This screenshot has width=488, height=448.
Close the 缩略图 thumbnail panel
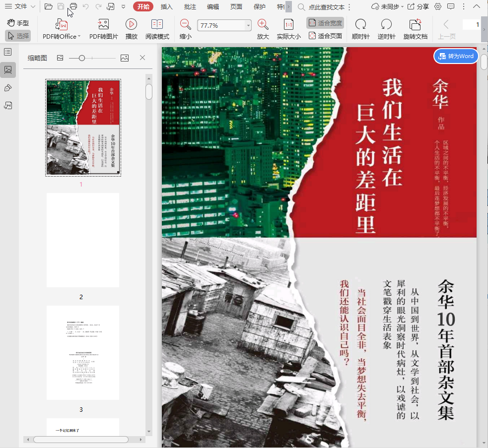click(x=142, y=58)
